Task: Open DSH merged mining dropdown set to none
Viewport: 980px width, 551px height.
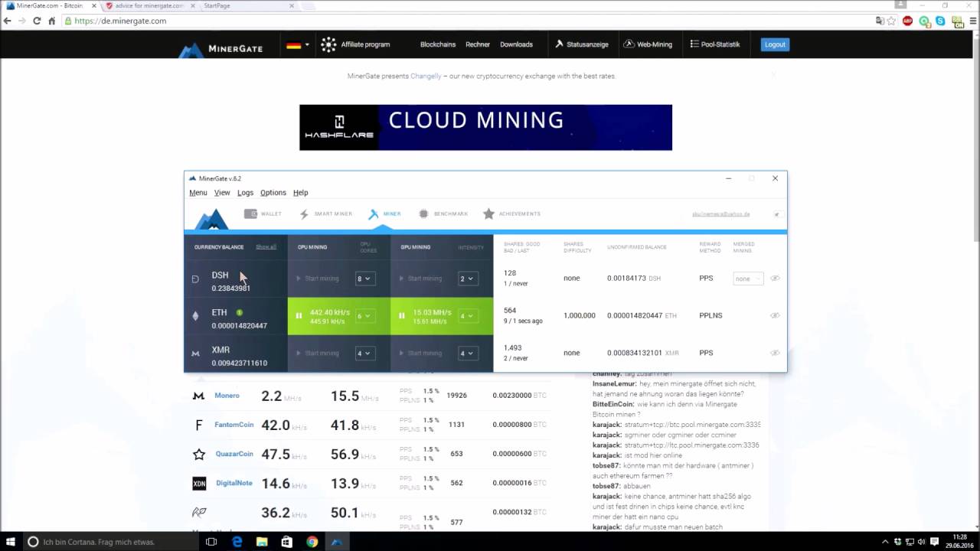Action: tap(748, 279)
